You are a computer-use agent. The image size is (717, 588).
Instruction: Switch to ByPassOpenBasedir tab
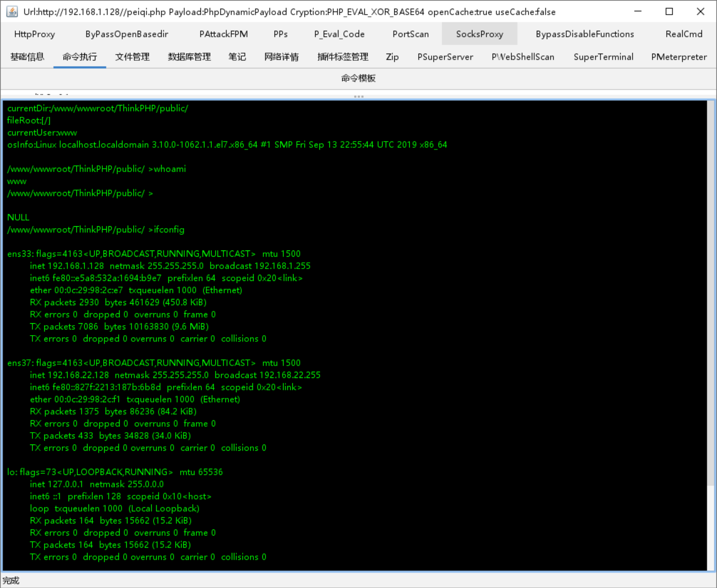pyautogui.click(x=126, y=34)
